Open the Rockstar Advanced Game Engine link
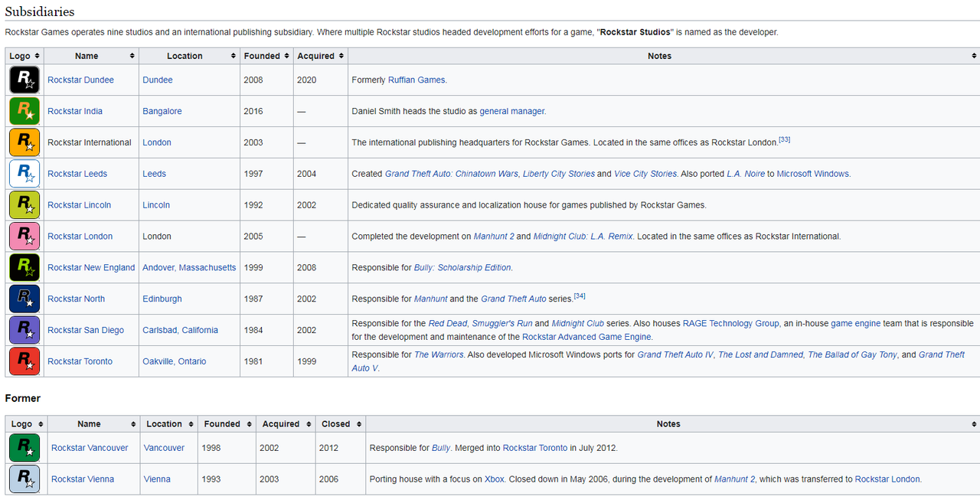 point(586,337)
